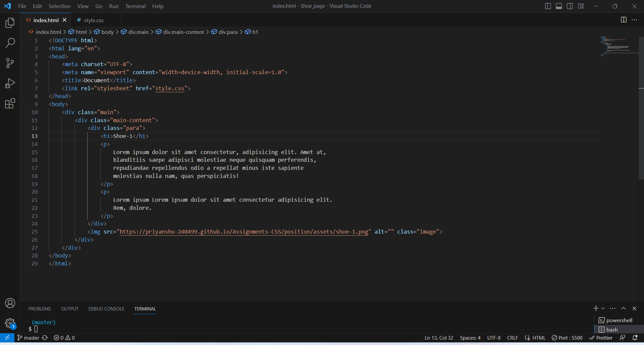Toggle the bottom panel visibility icon
Image resolution: width=644 pixels, height=345 pixels.
[x=558, y=6]
